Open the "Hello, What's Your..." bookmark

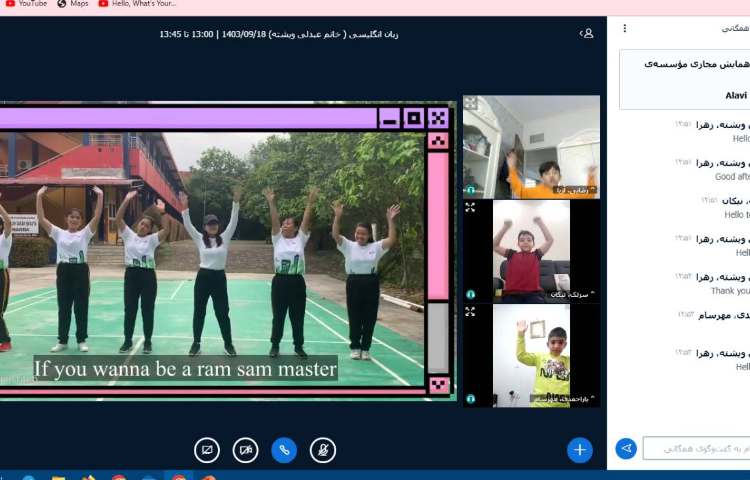click(x=137, y=4)
